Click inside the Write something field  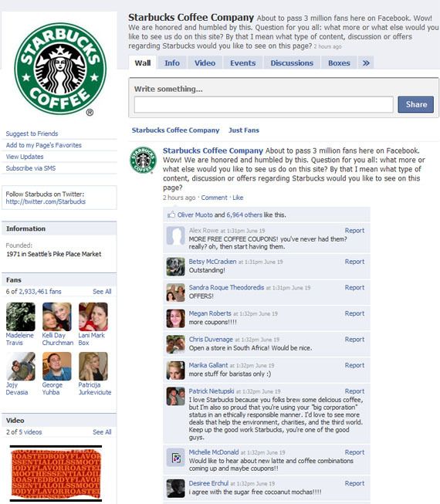coord(263,104)
